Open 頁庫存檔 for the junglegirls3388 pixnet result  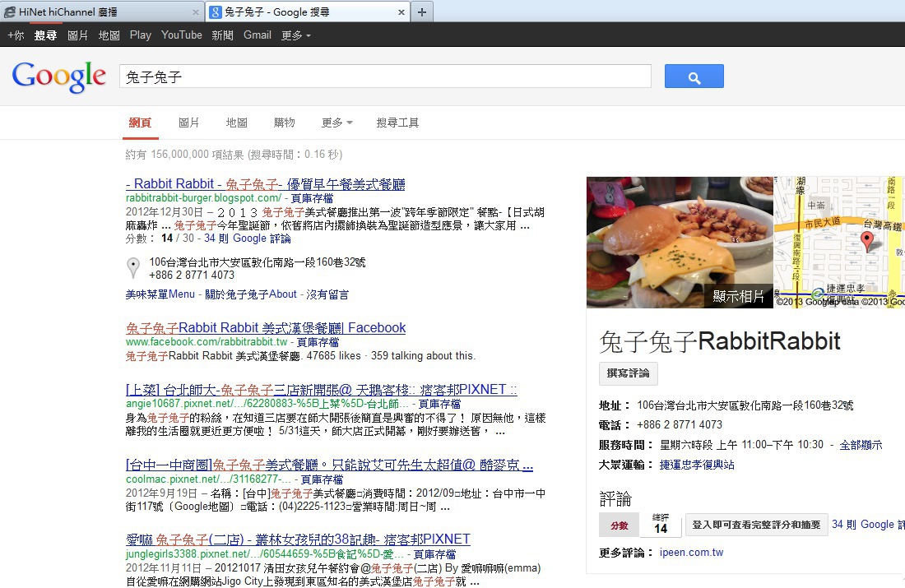pos(434,554)
